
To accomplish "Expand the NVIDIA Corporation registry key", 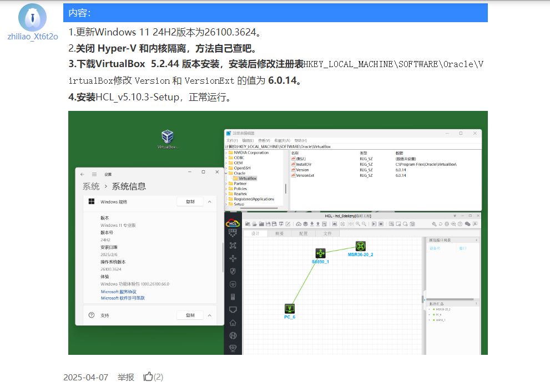I will pos(226,152).
